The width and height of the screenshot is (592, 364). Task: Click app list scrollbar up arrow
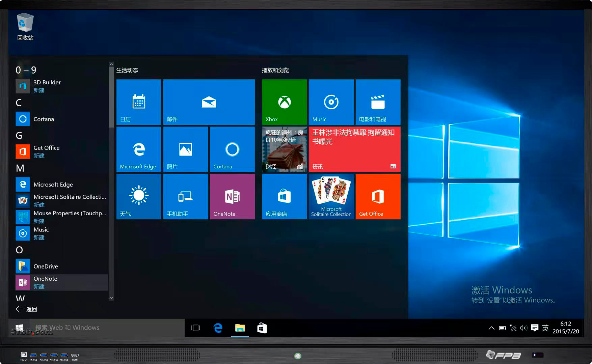[x=111, y=64]
